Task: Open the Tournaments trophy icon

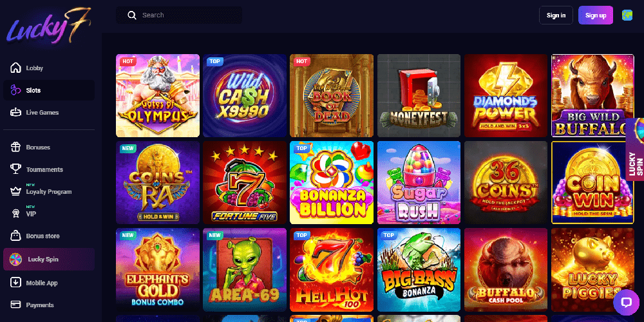Action: click(15, 169)
